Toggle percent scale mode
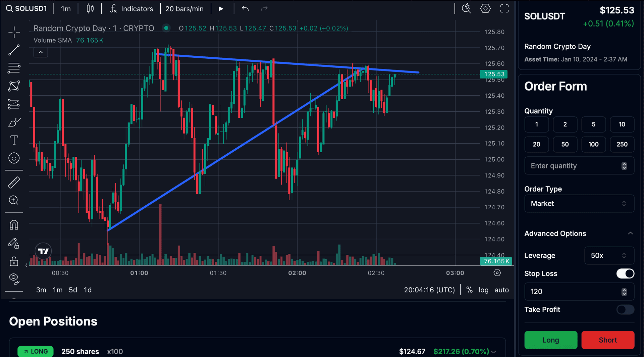This screenshot has height=357, width=644. click(x=469, y=290)
